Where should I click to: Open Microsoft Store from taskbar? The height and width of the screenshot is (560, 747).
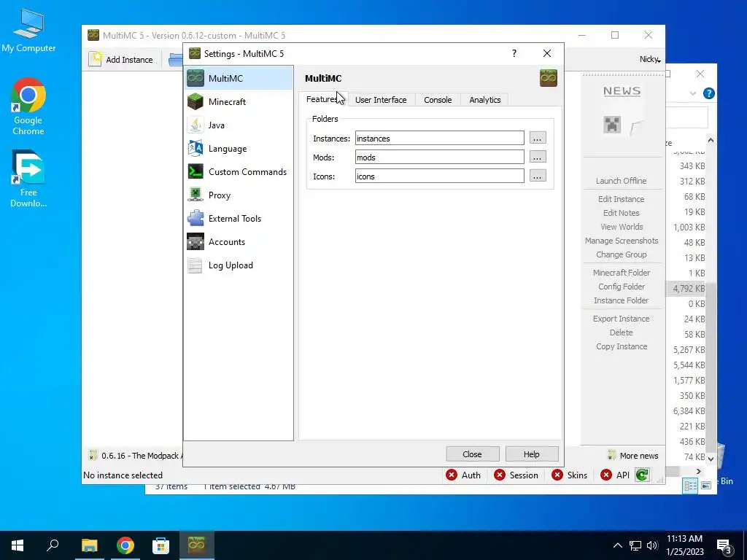(160, 545)
